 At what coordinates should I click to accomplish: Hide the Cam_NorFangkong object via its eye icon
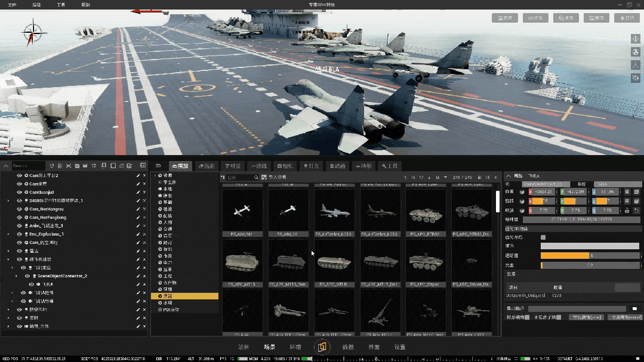[x=20, y=218]
